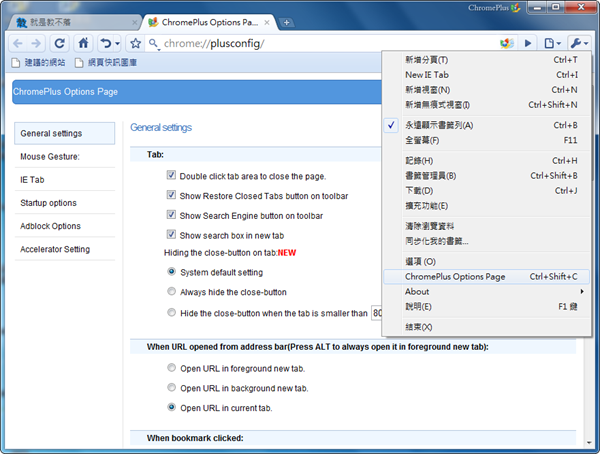The height and width of the screenshot is (454, 600).
Task: Choose the F11 full screen menu entry
Action: tap(486, 140)
